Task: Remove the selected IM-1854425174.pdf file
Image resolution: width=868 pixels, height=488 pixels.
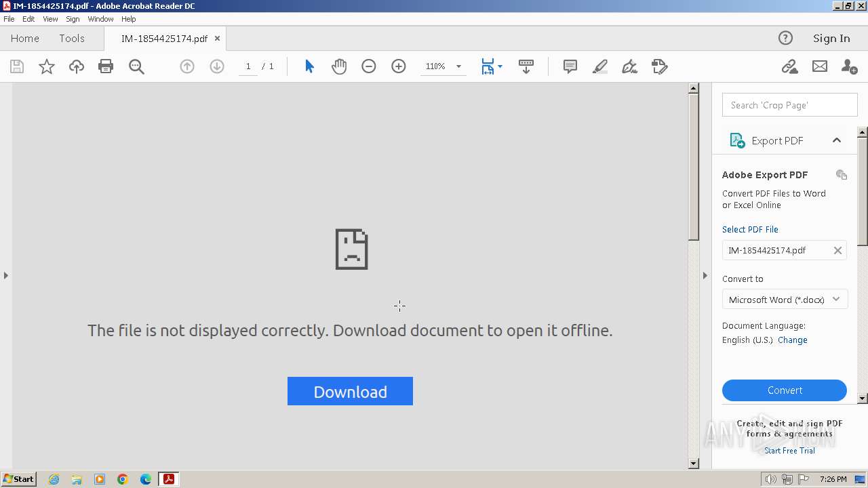Action: 837,250
